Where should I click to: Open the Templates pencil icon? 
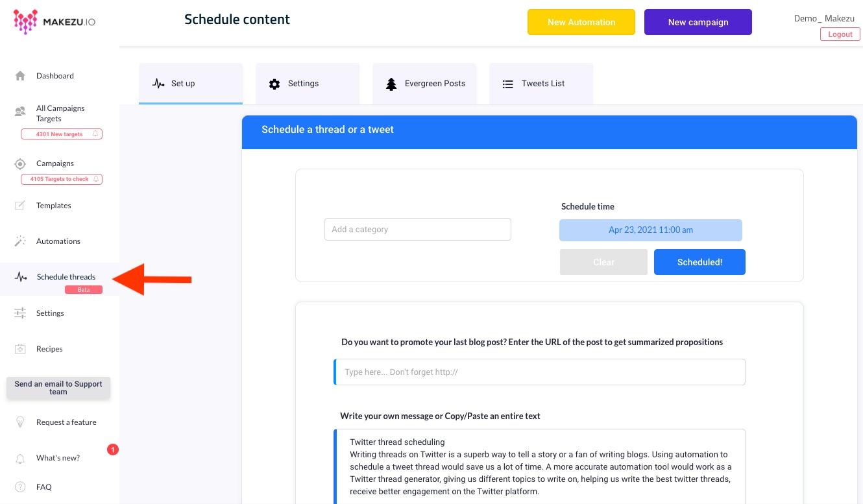pos(20,206)
